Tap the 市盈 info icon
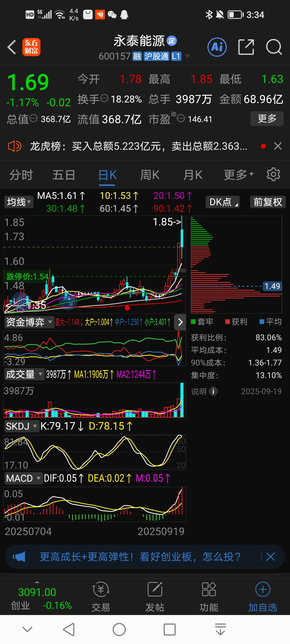Image resolution: width=290 pixels, height=644 pixels. point(181,118)
